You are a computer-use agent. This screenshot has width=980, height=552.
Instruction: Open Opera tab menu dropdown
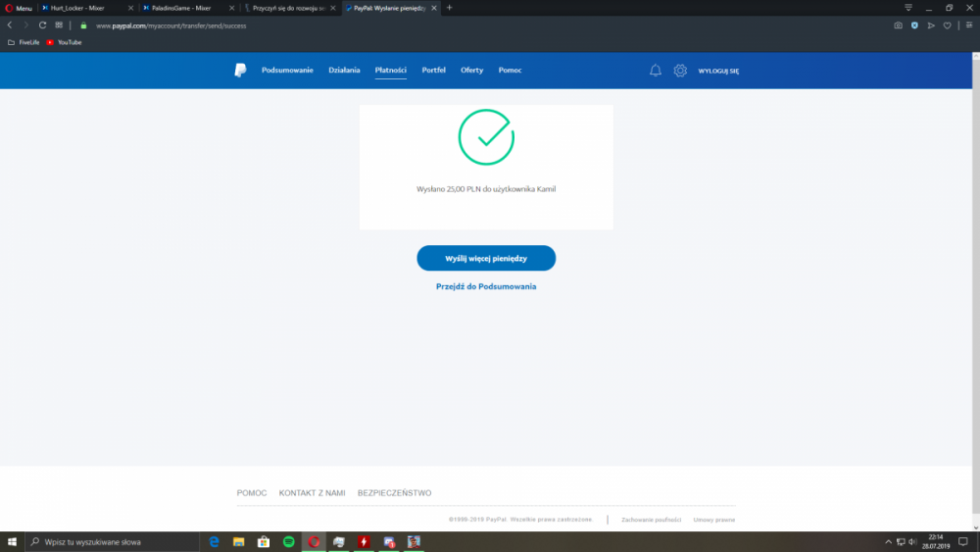(908, 8)
